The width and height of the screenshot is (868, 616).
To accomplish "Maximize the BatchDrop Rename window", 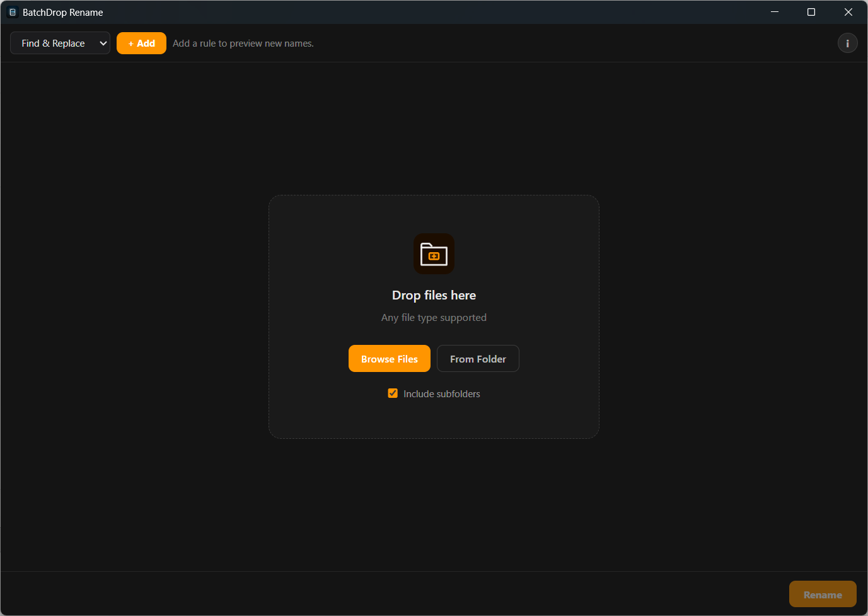I will pos(811,12).
